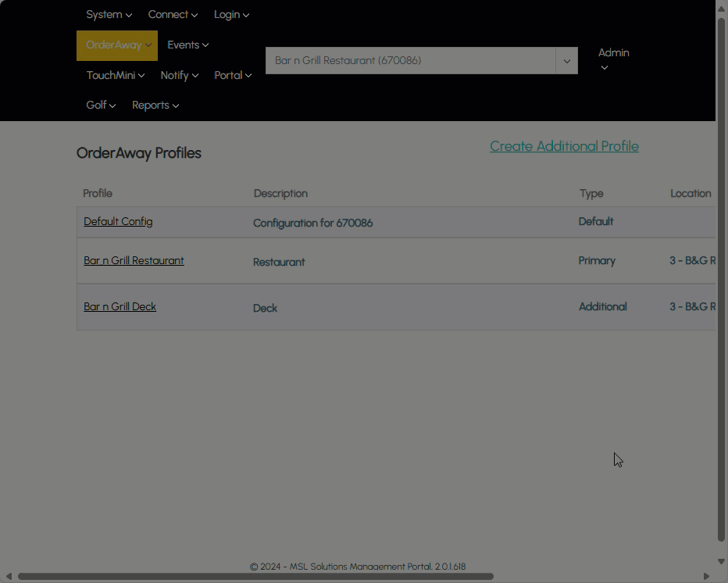This screenshot has width=728, height=583.
Task: Open the Bar n Grill Deck profile
Action: point(120,307)
